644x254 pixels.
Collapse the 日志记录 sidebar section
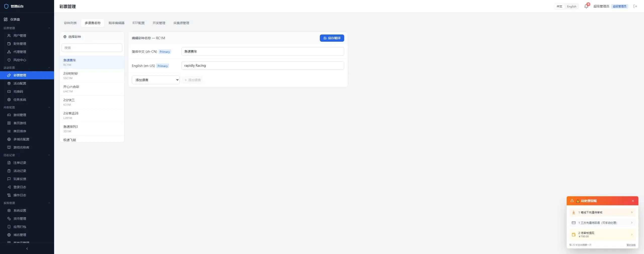[x=49, y=155]
